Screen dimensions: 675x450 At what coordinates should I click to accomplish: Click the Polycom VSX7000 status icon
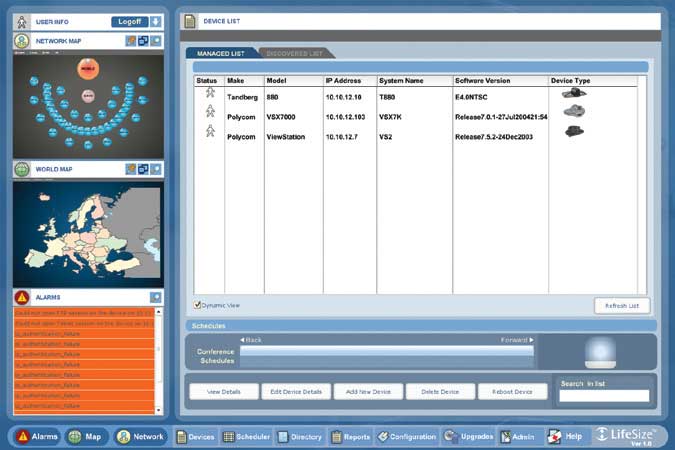[x=210, y=112]
